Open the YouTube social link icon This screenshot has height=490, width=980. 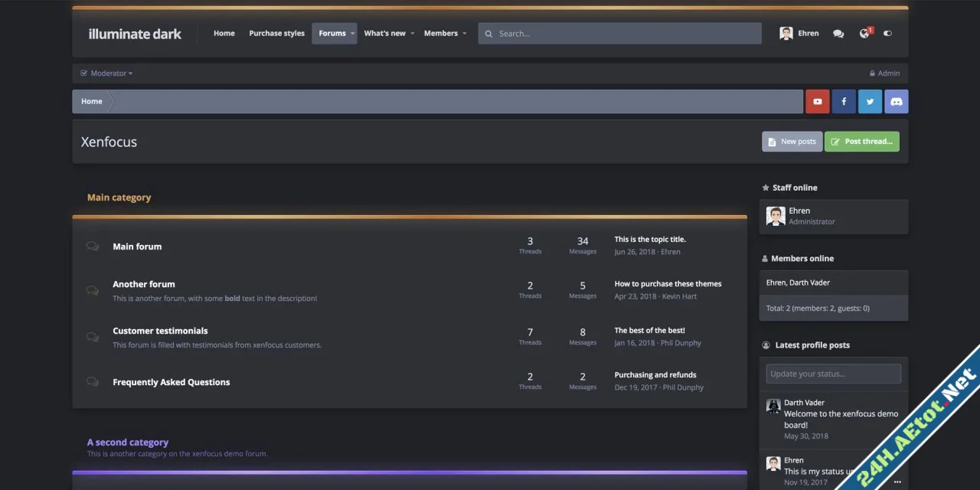point(818,102)
